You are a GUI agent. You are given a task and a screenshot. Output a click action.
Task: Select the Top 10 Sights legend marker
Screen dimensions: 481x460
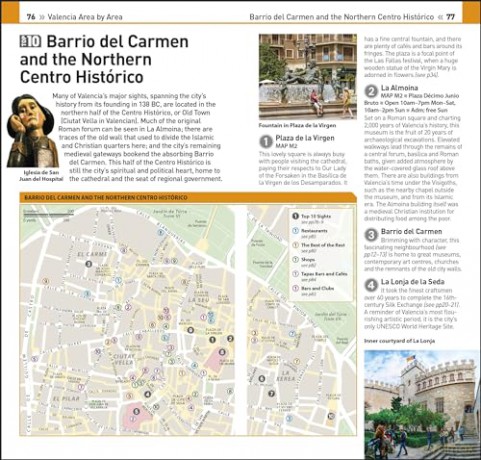(x=295, y=216)
